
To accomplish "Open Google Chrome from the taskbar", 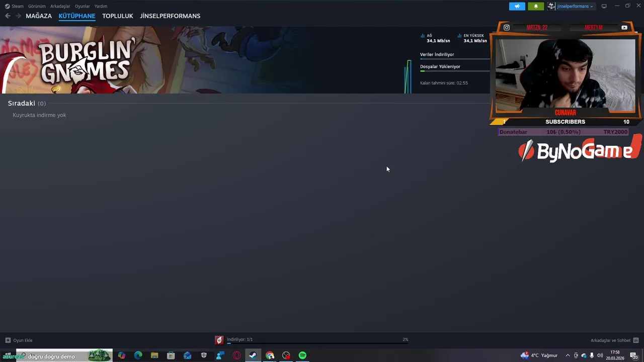I will click(x=270, y=355).
